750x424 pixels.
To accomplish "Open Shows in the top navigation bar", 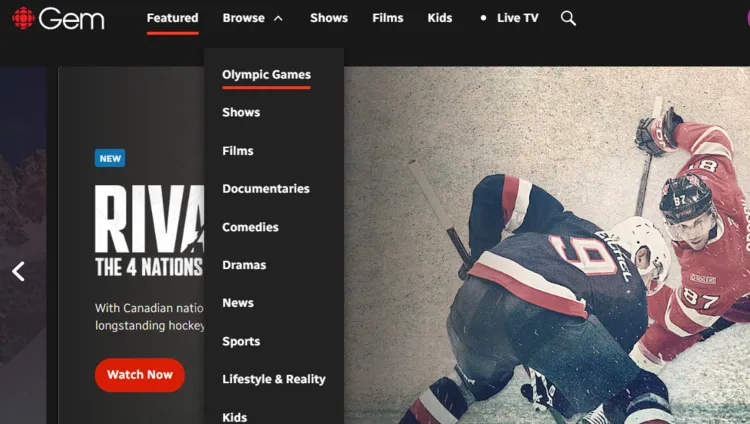I will pyautogui.click(x=329, y=18).
